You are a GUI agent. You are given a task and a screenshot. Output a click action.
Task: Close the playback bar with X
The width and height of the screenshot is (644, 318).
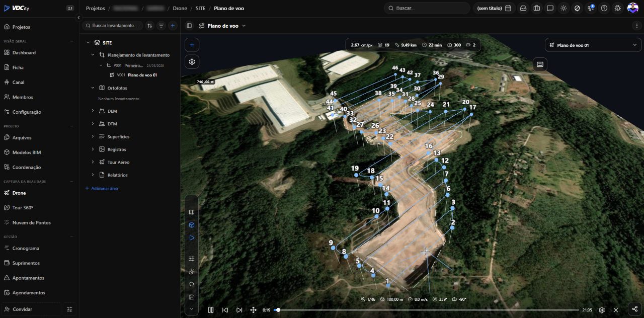[x=615, y=310]
